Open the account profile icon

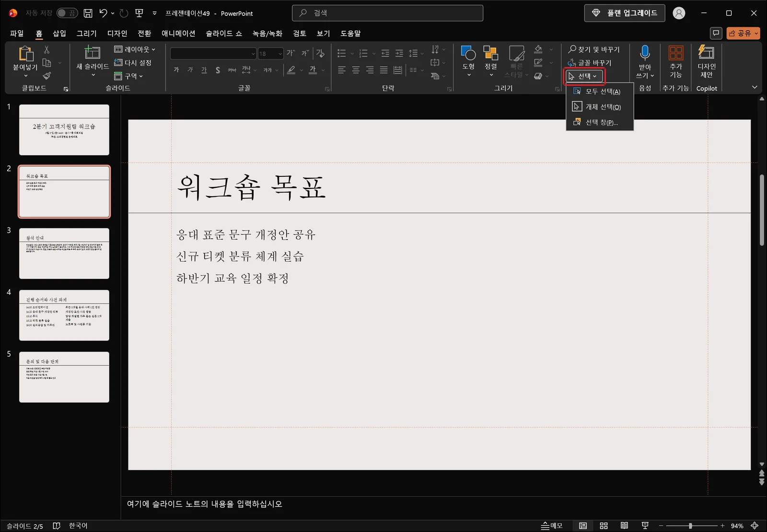(679, 13)
